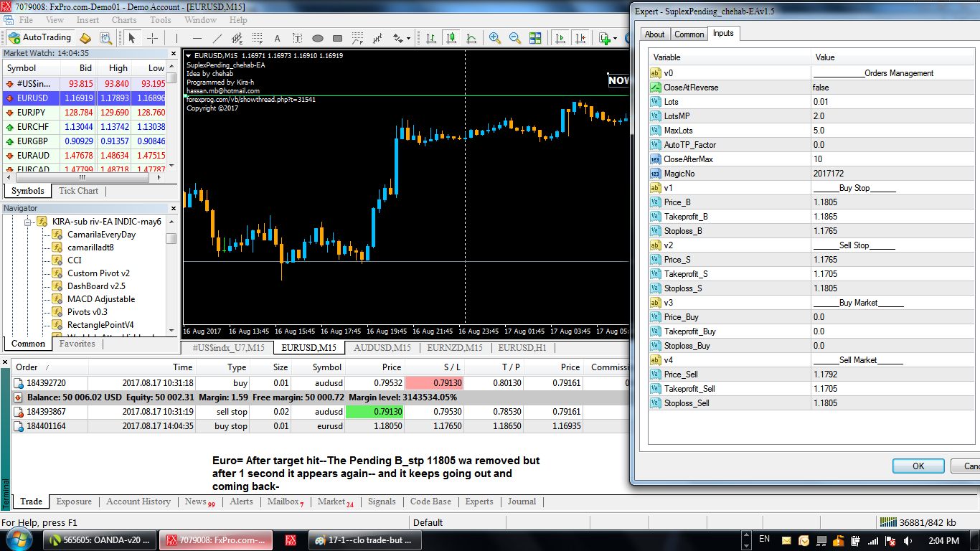
Task: Click OK in the Expert dialog
Action: click(918, 466)
